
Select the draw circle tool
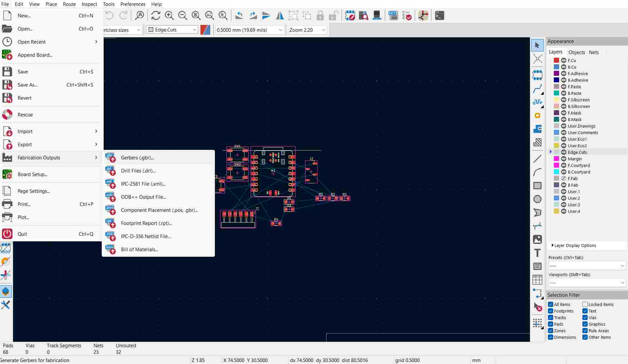[x=538, y=199]
